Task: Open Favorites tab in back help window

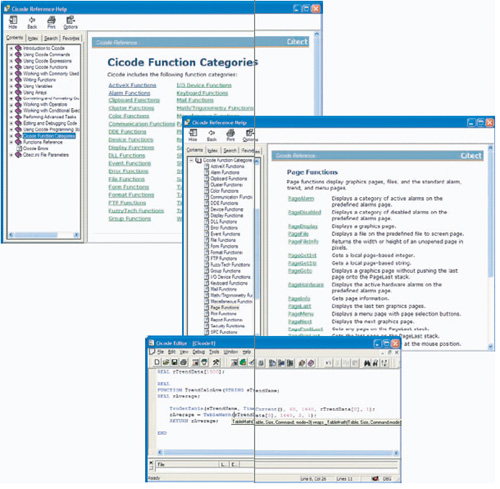Action: tap(71, 38)
